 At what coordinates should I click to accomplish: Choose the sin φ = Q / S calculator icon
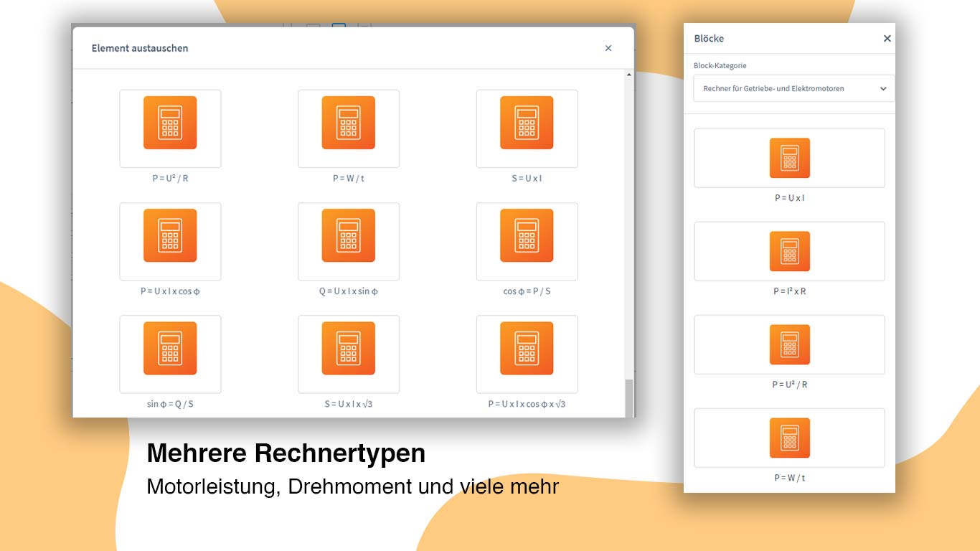(170, 348)
